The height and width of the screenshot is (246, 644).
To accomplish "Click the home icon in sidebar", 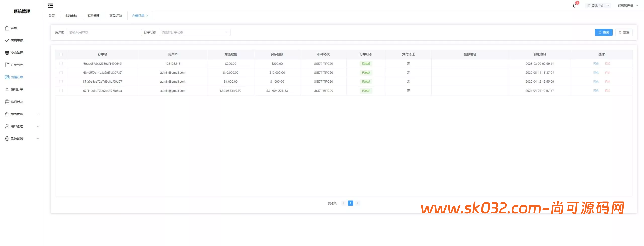I will tap(7, 28).
